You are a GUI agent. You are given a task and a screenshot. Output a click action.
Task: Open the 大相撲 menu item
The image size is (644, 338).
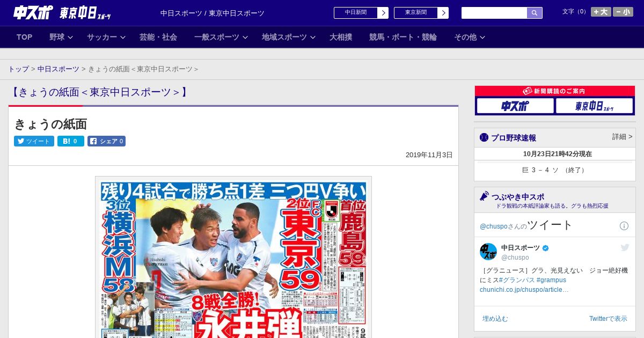tap(341, 37)
